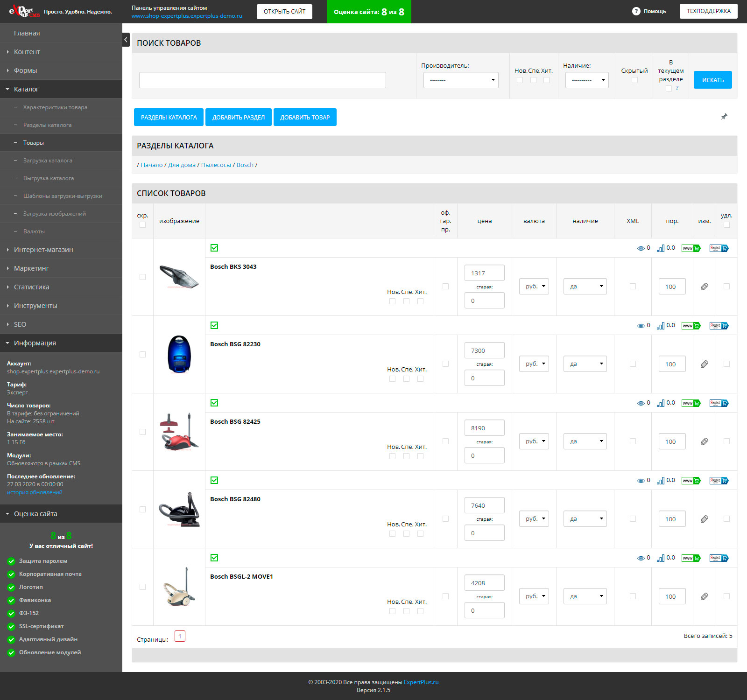Image resolution: width=747 pixels, height=700 pixels.
Task: Click the green www cart icon for Bosch BSG 82480
Action: (691, 481)
